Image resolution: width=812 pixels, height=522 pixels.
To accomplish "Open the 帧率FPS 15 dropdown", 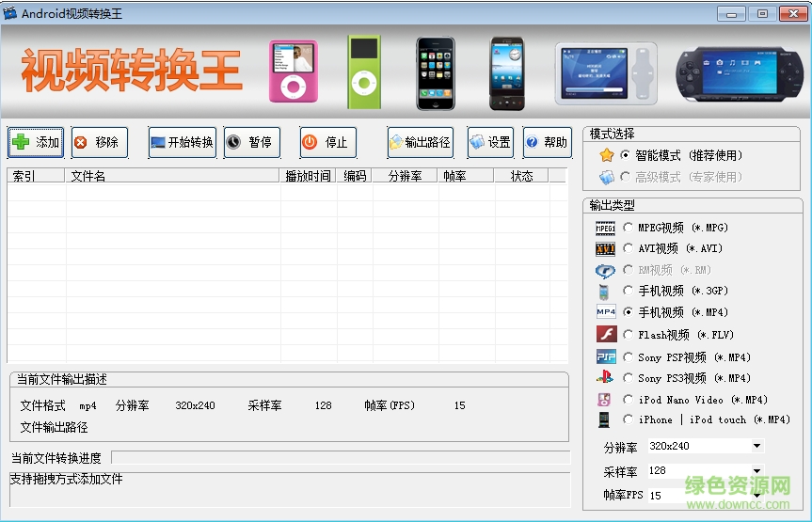I will [757, 495].
